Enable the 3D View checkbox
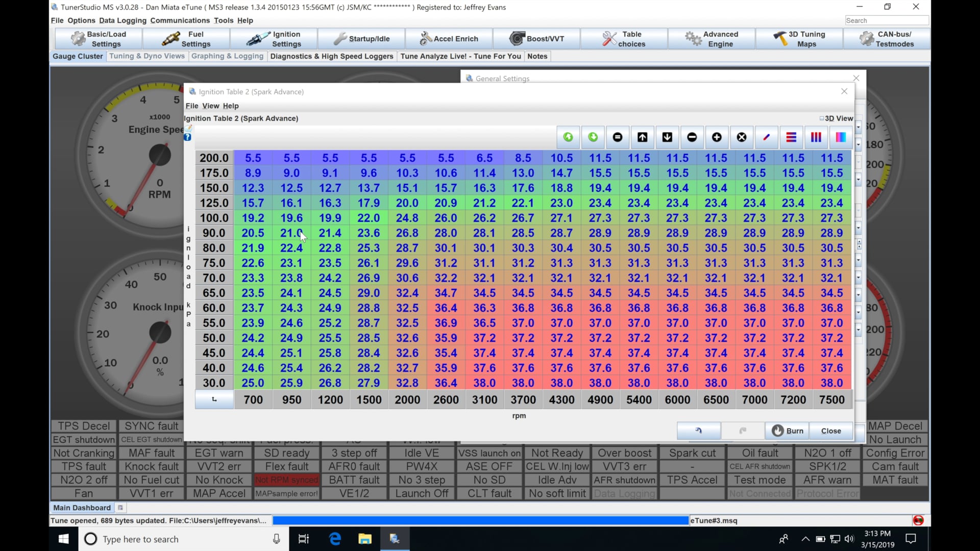 click(821, 118)
